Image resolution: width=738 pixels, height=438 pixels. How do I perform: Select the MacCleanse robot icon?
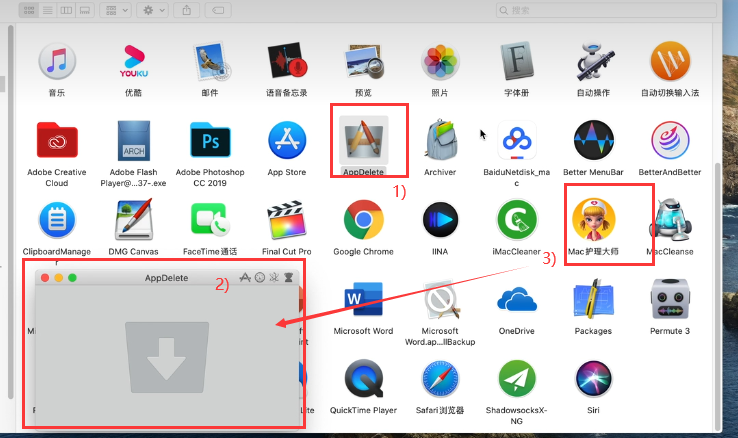[x=672, y=220]
